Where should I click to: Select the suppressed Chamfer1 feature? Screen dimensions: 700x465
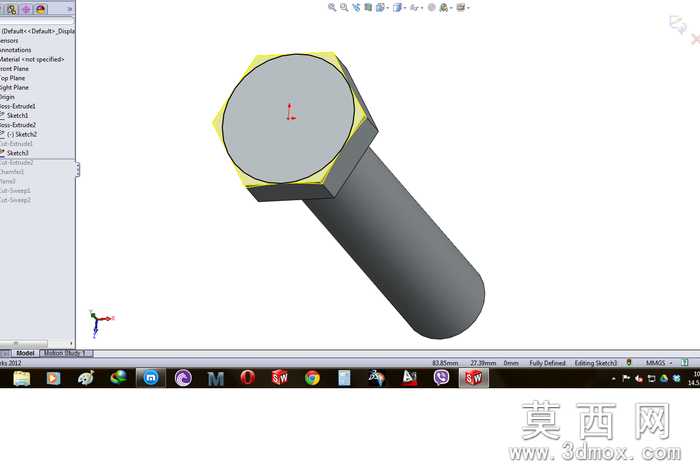tap(12, 172)
